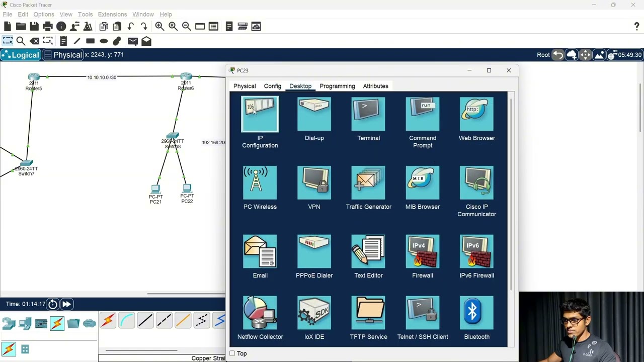
Task: Choose the Inspect magnifier tool
Action: pyautogui.click(x=21, y=41)
